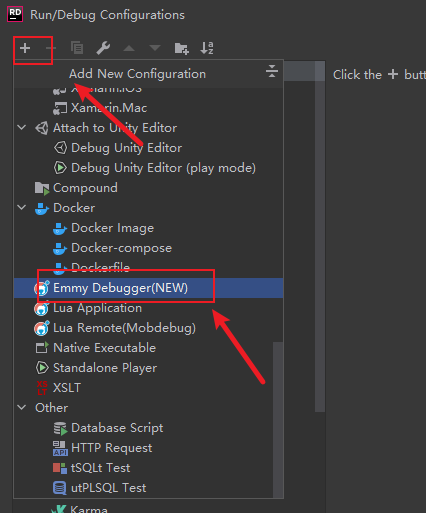
Task: Click the wrench edit templates icon
Action: pyautogui.click(x=103, y=48)
